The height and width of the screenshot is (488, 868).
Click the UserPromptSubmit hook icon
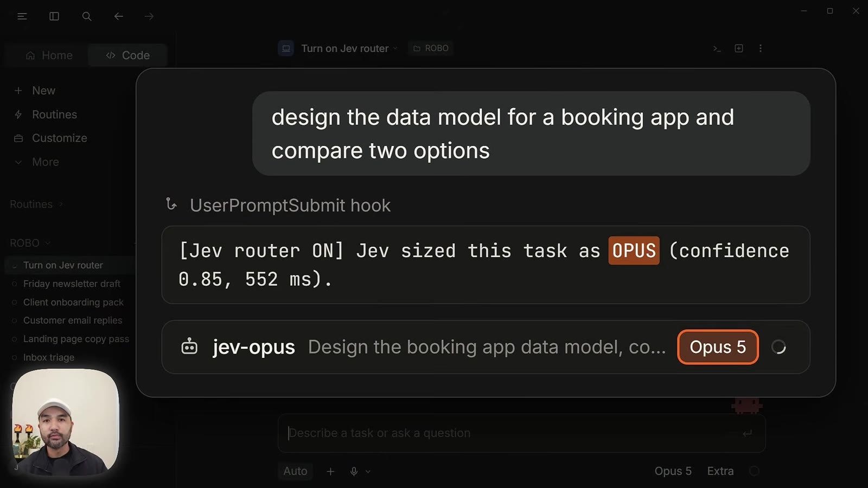(171, 204)
